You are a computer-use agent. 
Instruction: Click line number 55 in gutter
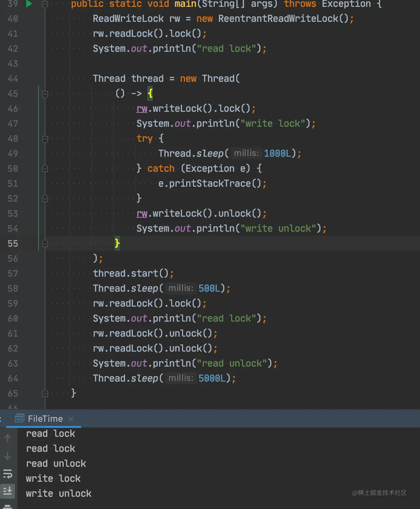tap(13, 244)
